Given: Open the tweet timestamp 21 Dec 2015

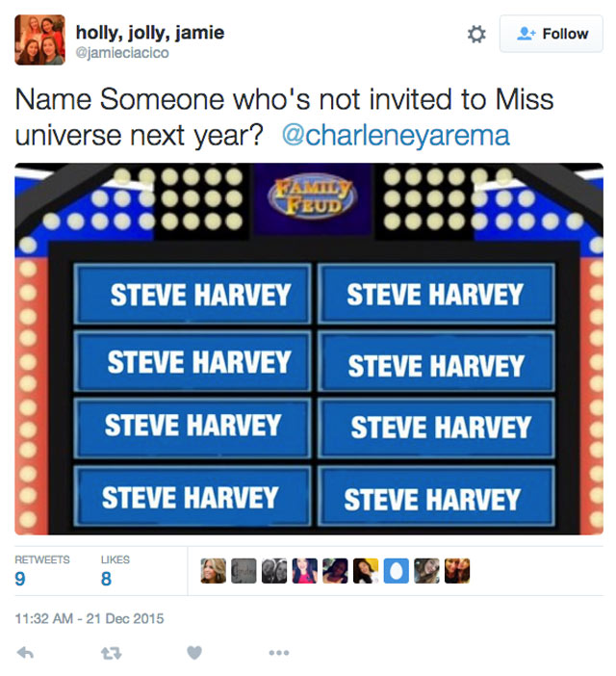Looking at the screenshot, I should [90, 618].
